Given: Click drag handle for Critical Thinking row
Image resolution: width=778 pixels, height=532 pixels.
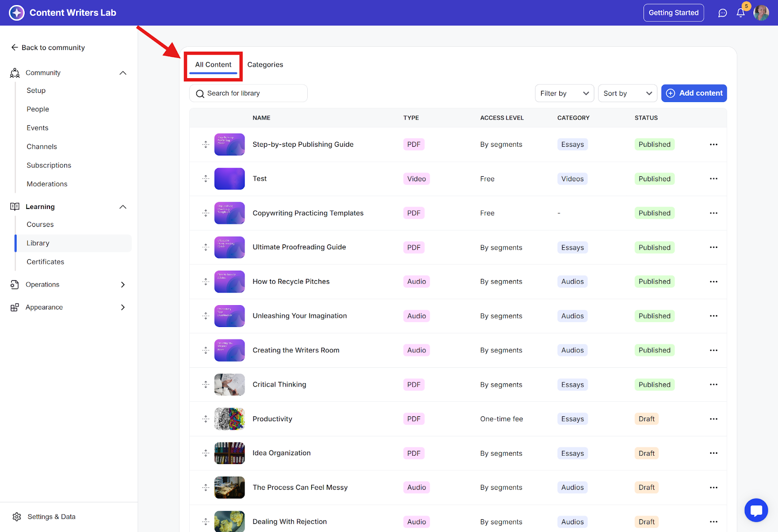Looking at the screenshot, I should pyautogui.click(x=206, y=385).
